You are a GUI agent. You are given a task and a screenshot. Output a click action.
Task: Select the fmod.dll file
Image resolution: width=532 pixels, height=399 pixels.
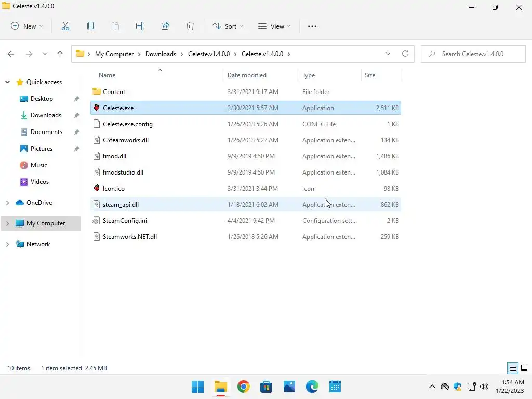[x=246, y=156]
